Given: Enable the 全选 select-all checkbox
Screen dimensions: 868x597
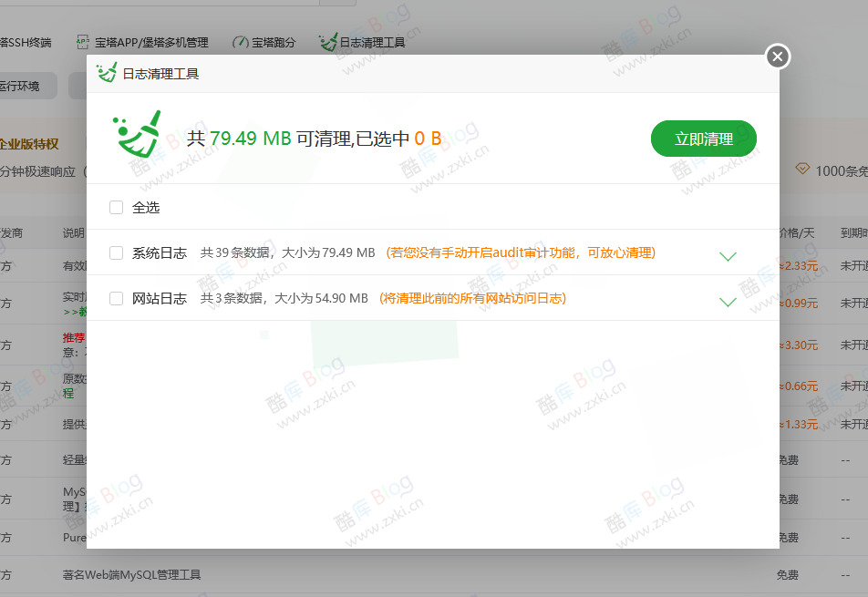Looking at the screenshot, I should point(116,207).
